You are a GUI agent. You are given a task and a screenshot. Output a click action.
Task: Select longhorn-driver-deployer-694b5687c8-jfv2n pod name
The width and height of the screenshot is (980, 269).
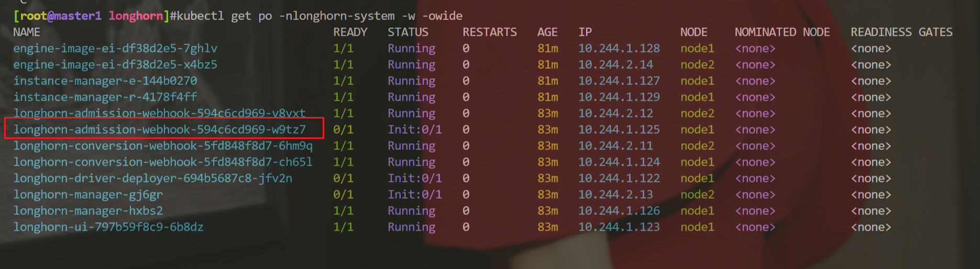pyautogui.click(x=153, y=179)
